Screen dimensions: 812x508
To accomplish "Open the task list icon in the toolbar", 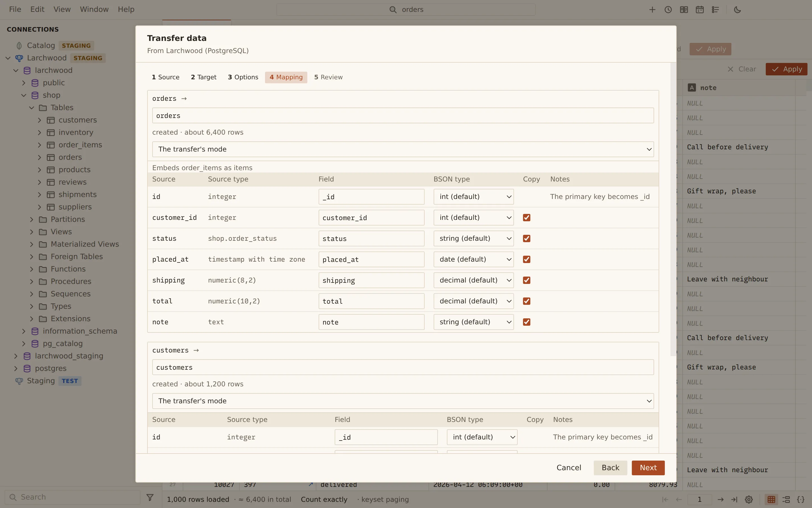I will tap(715, 10).
